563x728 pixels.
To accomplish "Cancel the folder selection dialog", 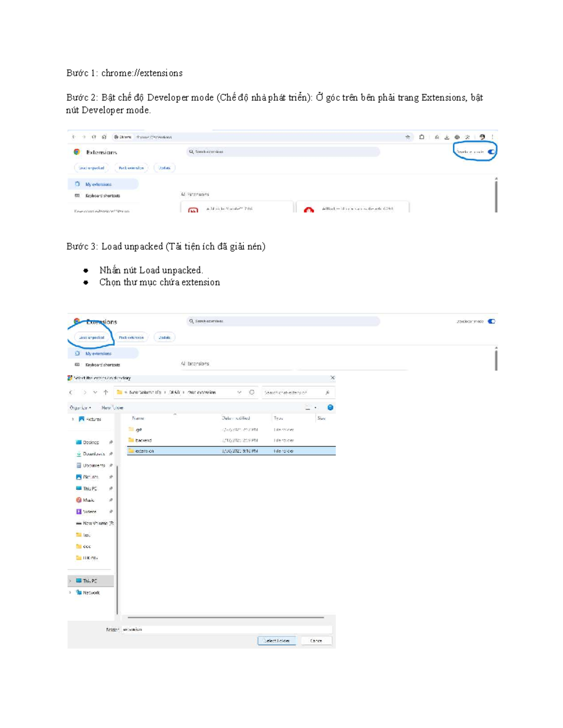I will coord(316,641).
